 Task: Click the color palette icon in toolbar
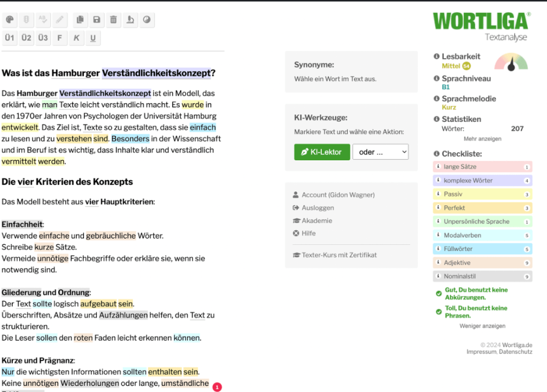pyautogui.click(x=9, y=20)
